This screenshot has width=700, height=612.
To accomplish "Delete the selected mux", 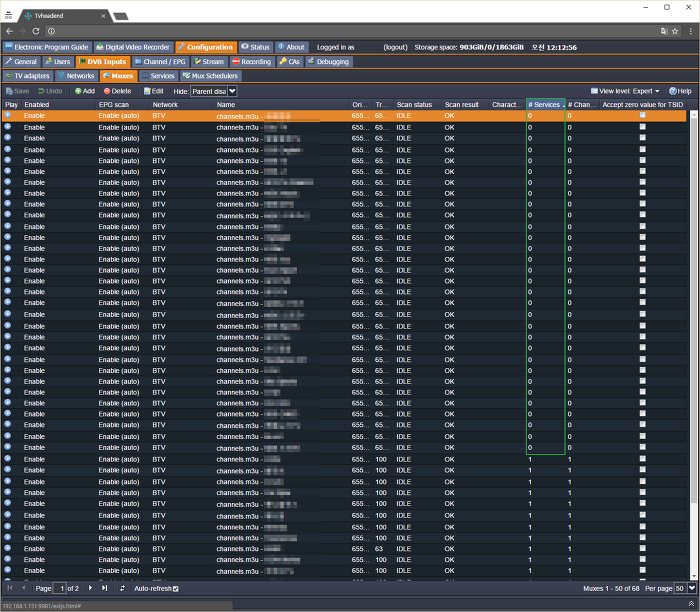I will (117, 91).
